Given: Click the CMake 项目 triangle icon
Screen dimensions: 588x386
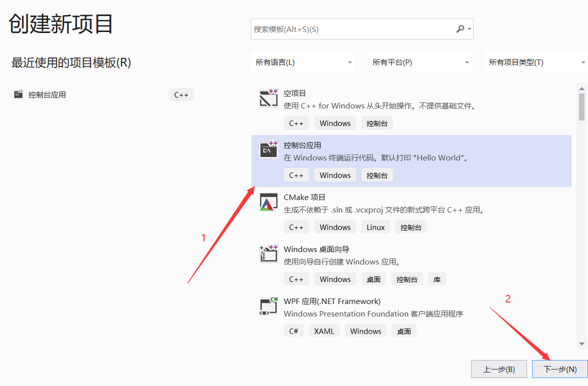Looking at the screenshot, I should (268, 202).
